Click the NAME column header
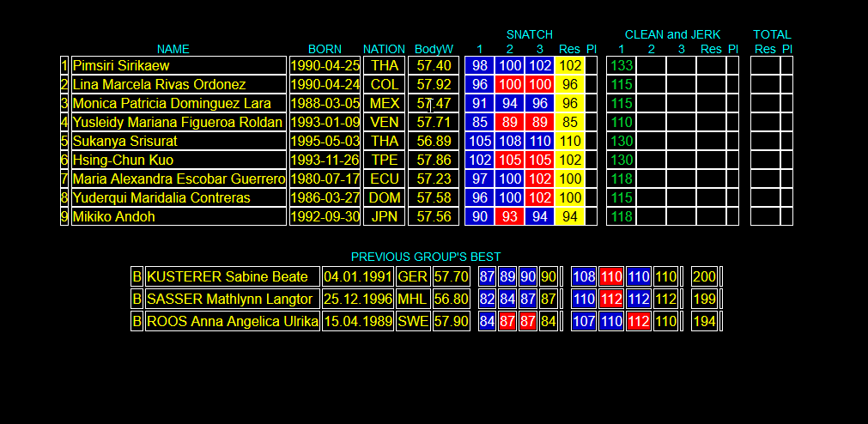868x424 pixels. [173, 49]
